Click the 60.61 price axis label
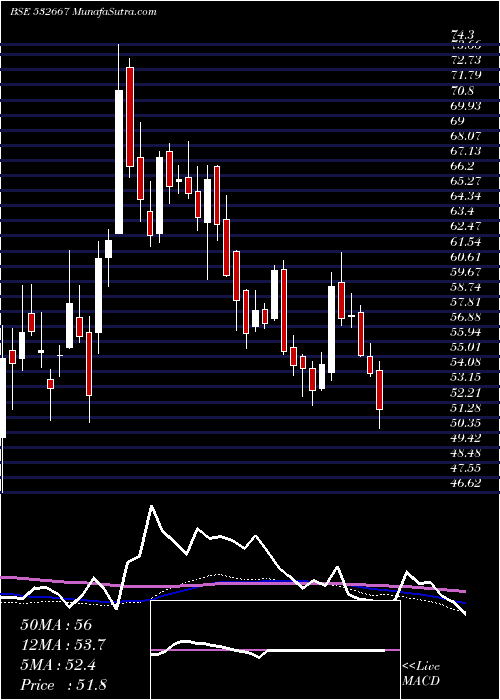The width and height of the screenshot is (500, 700). [x=466, y=257]
